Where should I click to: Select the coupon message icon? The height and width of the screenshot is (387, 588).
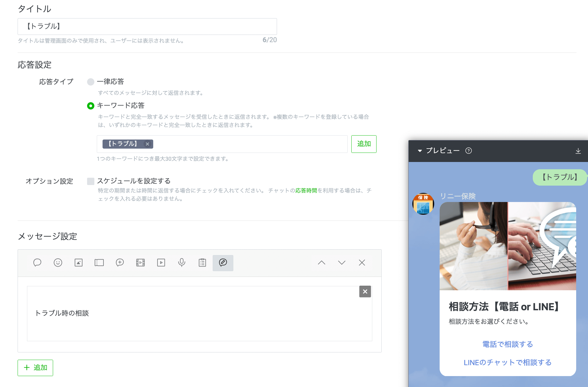pos(99,263)
